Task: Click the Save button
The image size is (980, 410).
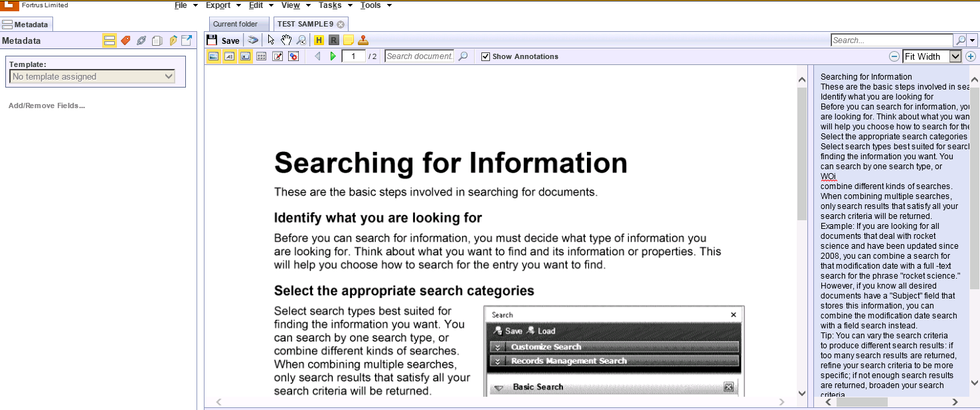Action: (x=223, y=40)
